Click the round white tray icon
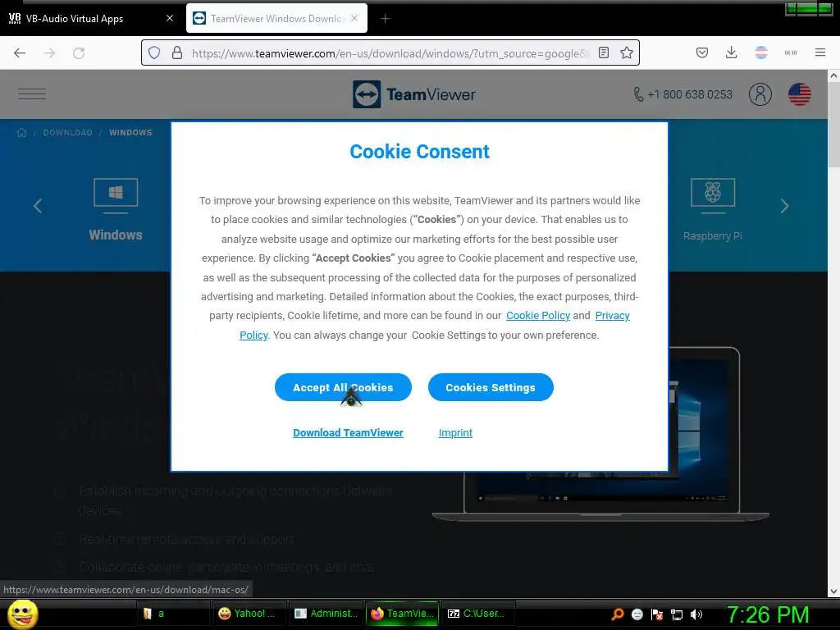840x630 pixels. [637, 614]
